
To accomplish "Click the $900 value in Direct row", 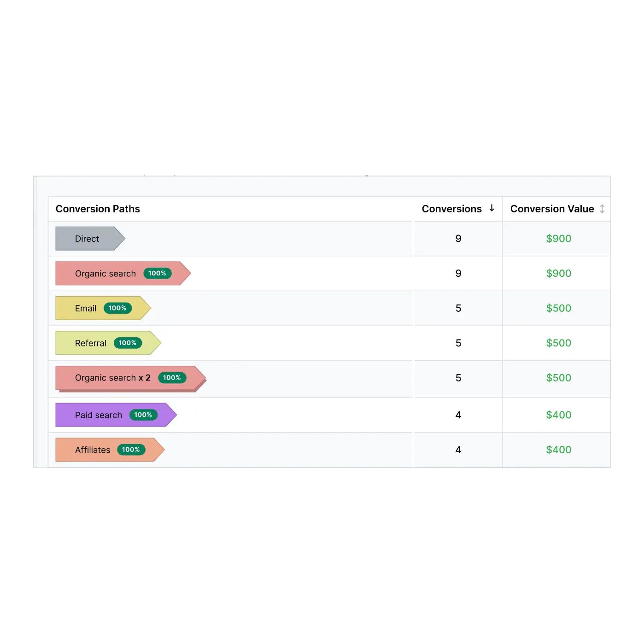I will coord(558,239).
